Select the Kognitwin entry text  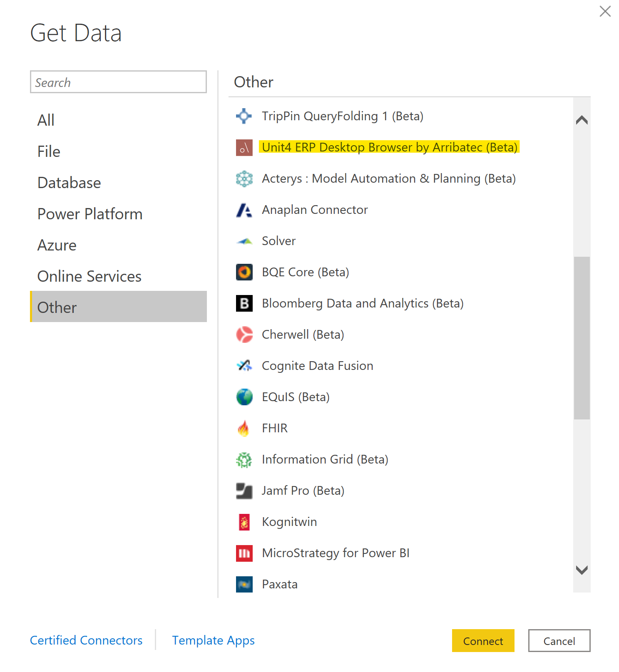click(x=289, y=522)
